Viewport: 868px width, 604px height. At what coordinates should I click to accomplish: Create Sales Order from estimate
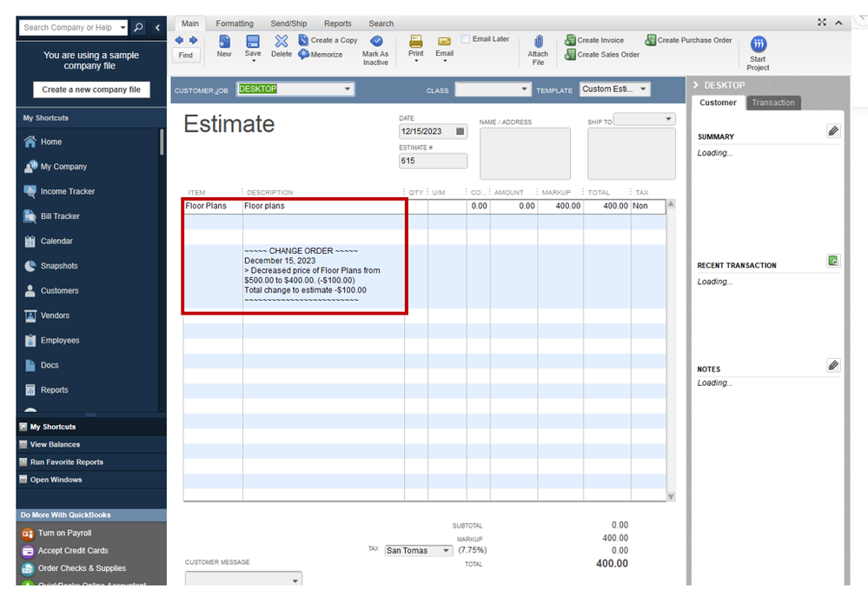point(602,54)
